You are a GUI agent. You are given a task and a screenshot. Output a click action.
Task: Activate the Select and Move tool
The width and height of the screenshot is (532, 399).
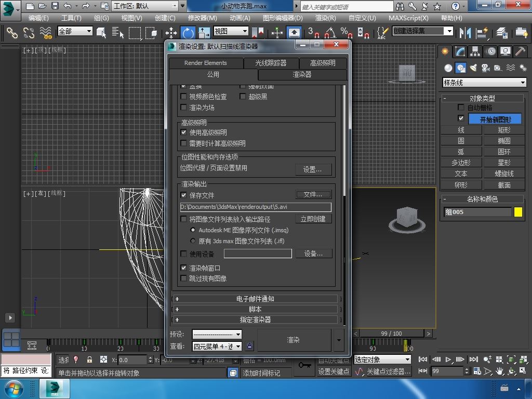[x=171, y=33]
